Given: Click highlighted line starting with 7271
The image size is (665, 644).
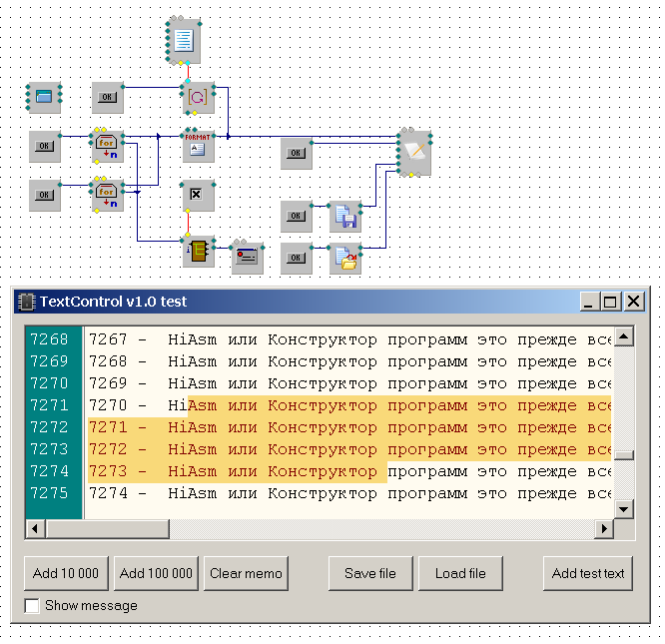Looking at the screenshot, I should click(x=349, y=427).
